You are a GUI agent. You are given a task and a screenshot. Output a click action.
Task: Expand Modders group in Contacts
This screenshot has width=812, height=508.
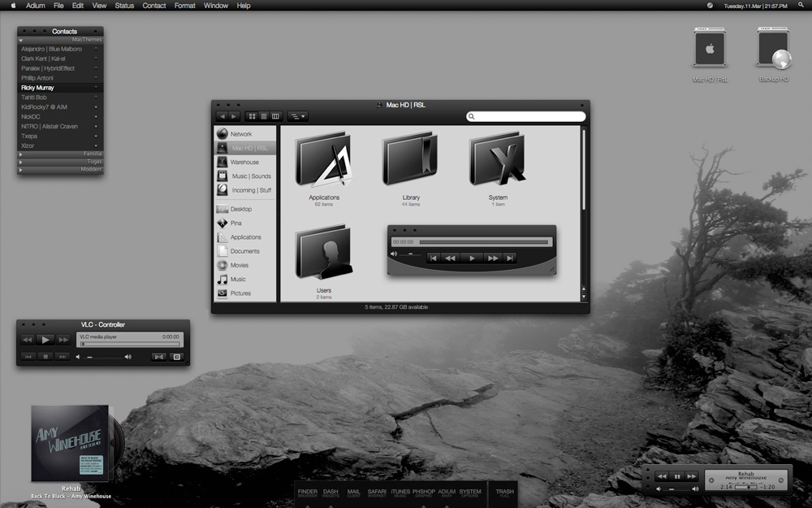click(x=21, y=170)
